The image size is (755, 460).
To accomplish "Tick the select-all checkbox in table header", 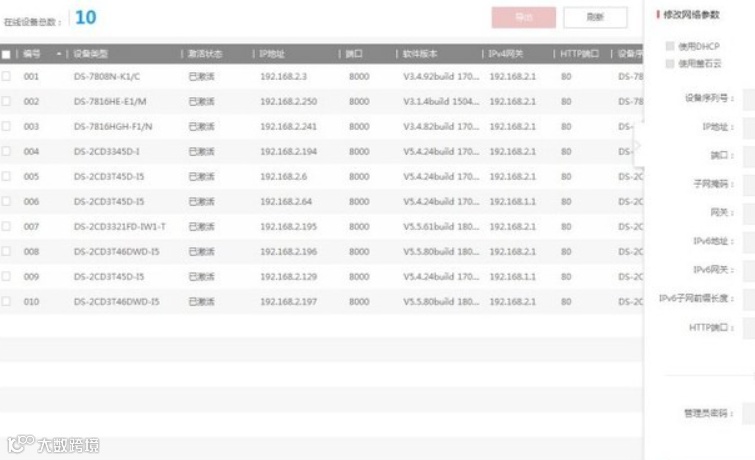I will pos(6,54).
